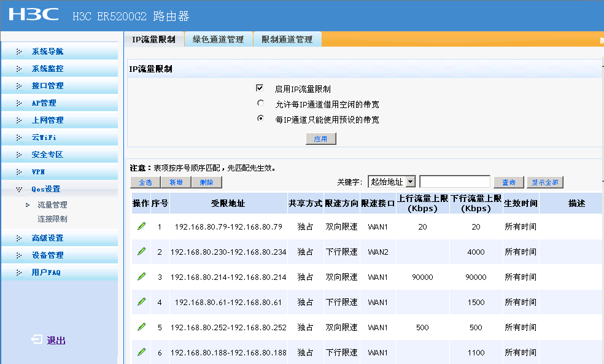Expand 上网管理 menu arrow

coord(18,120)
